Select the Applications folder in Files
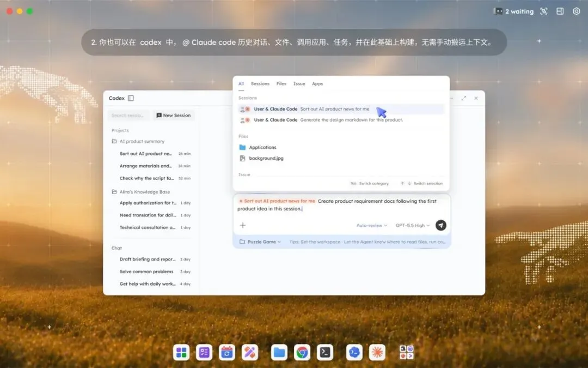 tap(258, 147)
